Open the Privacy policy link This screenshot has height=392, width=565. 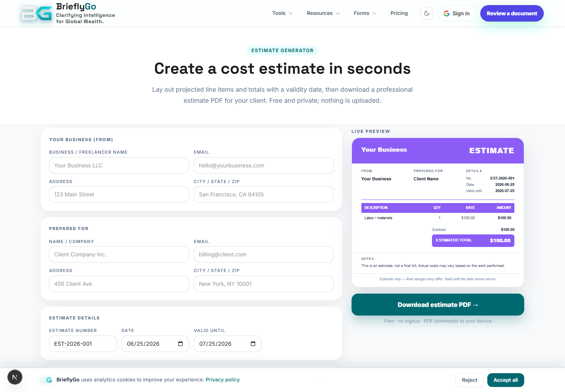(222, 380)
